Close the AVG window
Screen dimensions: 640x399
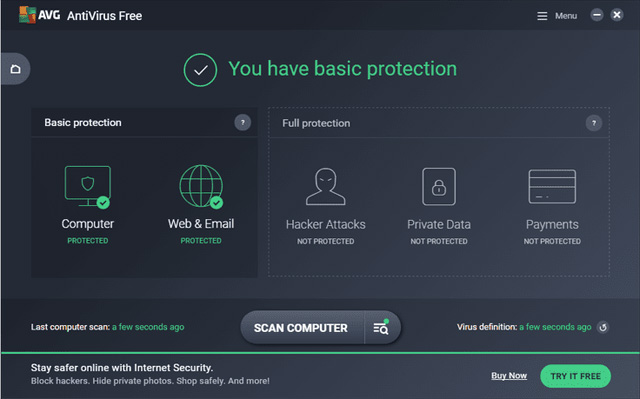617,15
